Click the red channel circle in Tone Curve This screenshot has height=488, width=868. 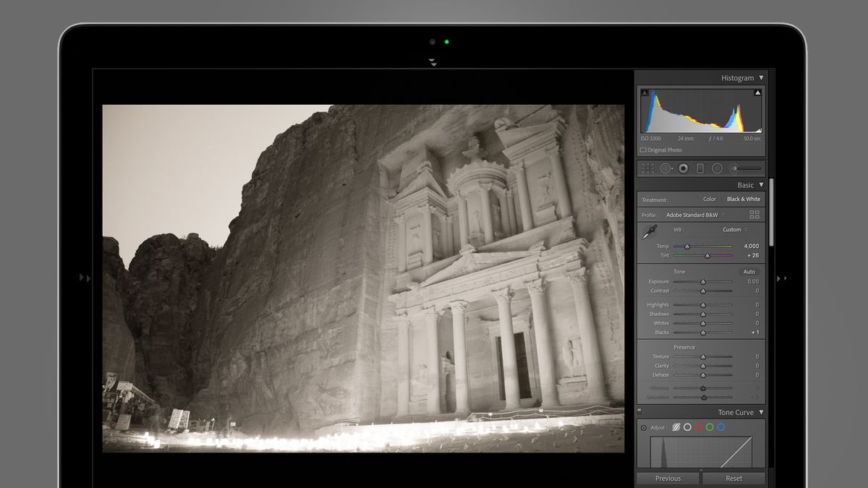point(699,427)
